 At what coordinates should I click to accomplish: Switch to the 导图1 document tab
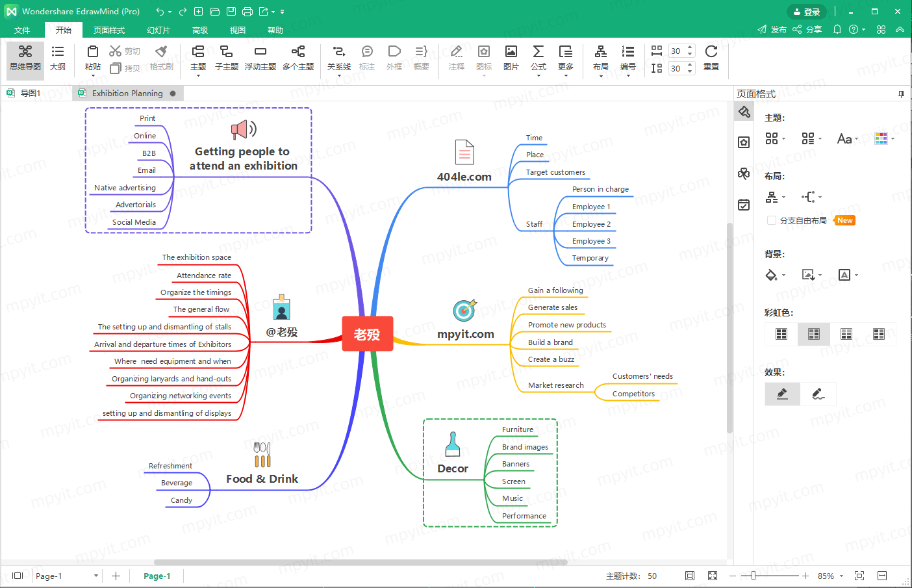[31, 94]
